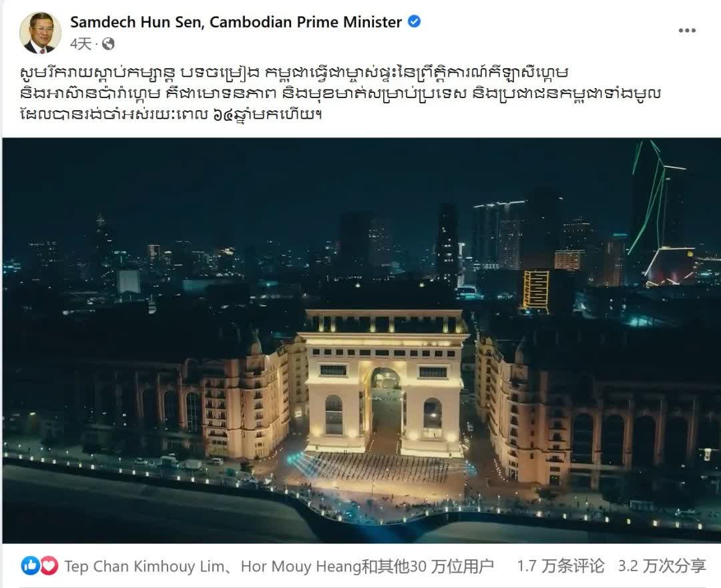View the 和其他30 万位用户 reactions list
This screenshot has width=721, height=588.
(x=428, y=566)
